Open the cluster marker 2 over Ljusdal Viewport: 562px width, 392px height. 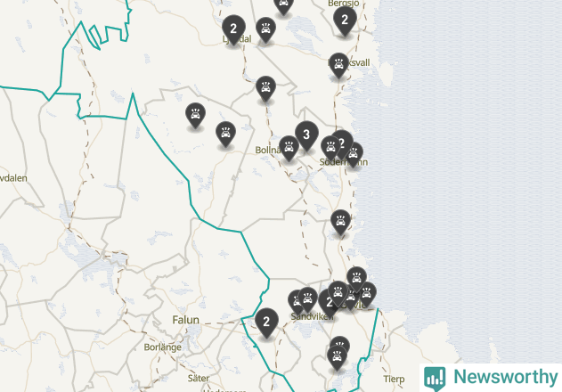(233, 29)
